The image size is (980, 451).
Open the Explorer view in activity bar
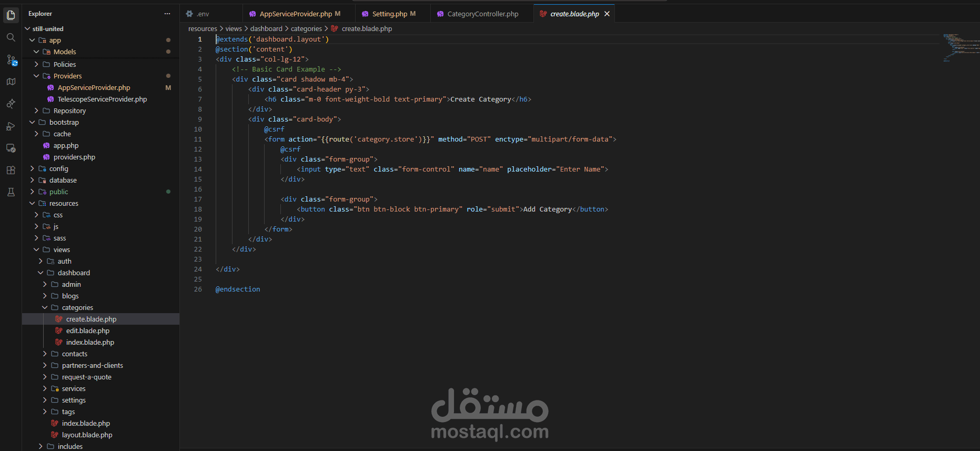[11, 15]
